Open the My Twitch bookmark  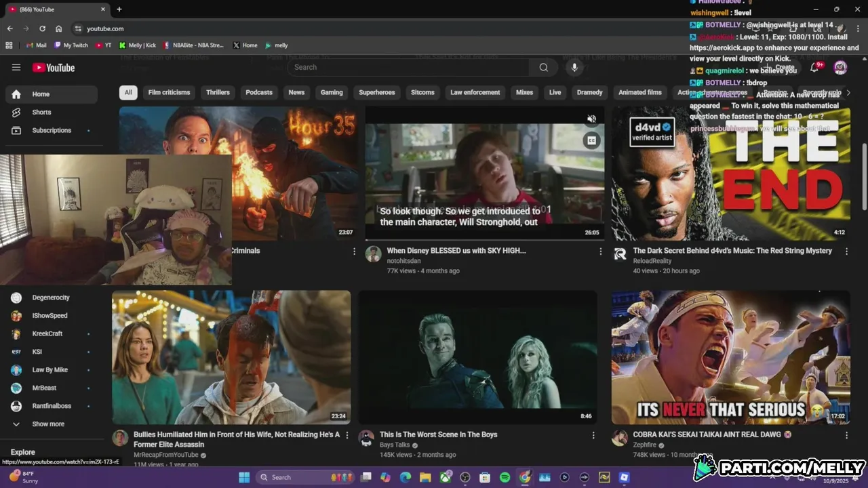[71, 45]
